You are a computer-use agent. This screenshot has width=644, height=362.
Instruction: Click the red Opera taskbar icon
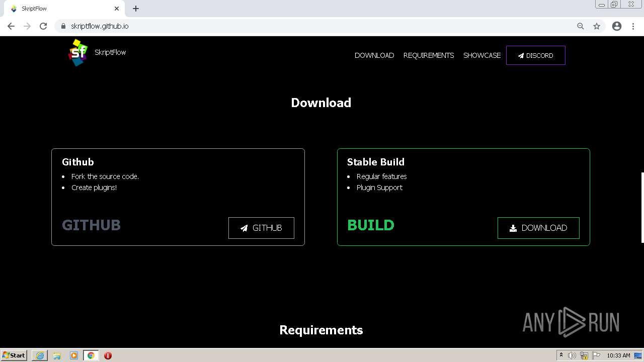click(108, 355)
